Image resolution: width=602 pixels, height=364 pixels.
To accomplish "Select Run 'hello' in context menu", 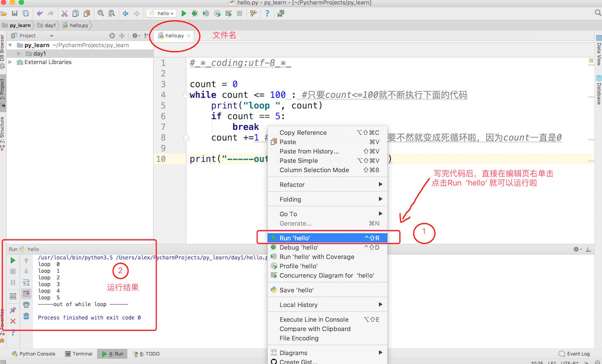I will (328, 238).
